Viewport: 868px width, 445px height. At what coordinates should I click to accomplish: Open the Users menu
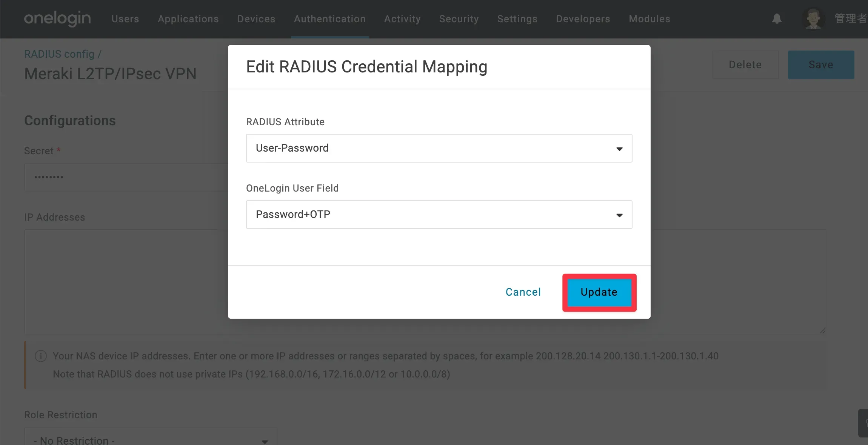pos(125,19)
